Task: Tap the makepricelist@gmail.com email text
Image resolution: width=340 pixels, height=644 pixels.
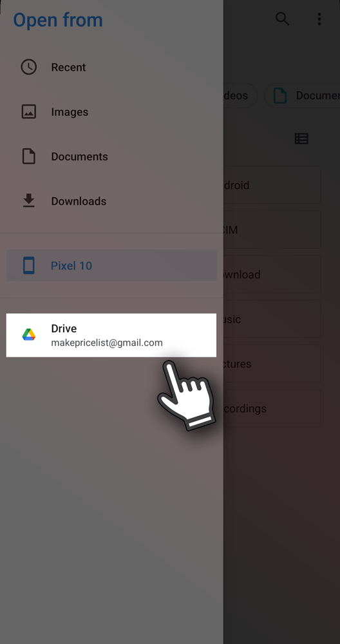Action: click(x=107, y=343)
